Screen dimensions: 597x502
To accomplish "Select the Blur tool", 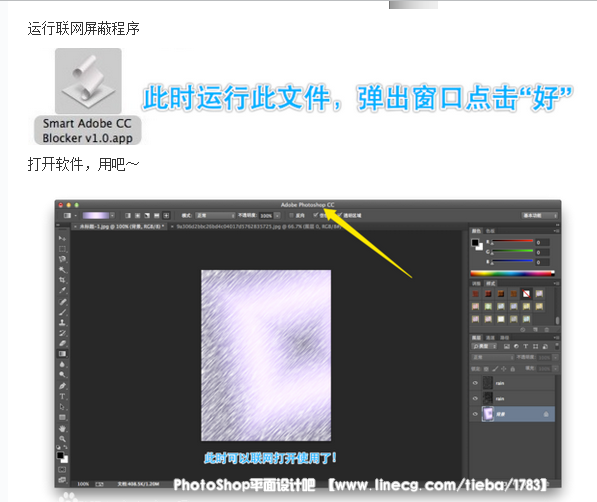I will click(x=62, y=365).
